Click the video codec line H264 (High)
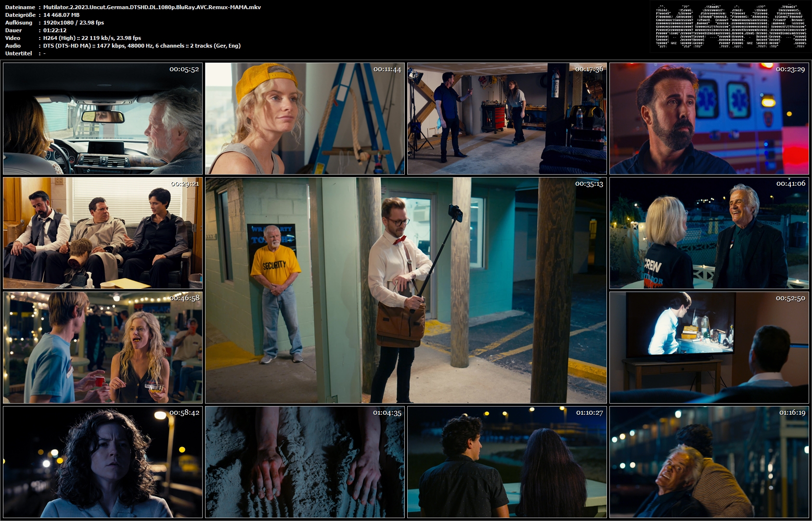 pos(92,38)
